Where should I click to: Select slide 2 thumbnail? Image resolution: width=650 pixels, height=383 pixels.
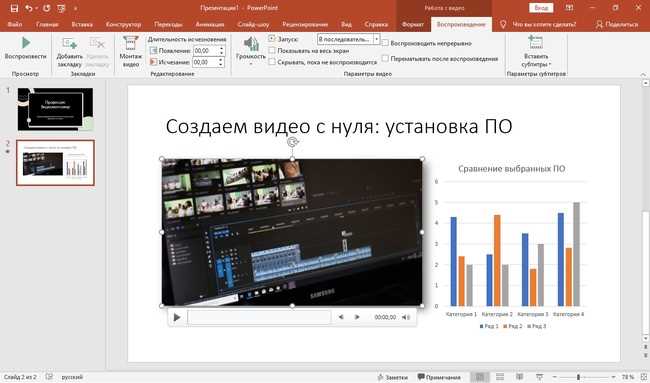(x=55, y=162)
